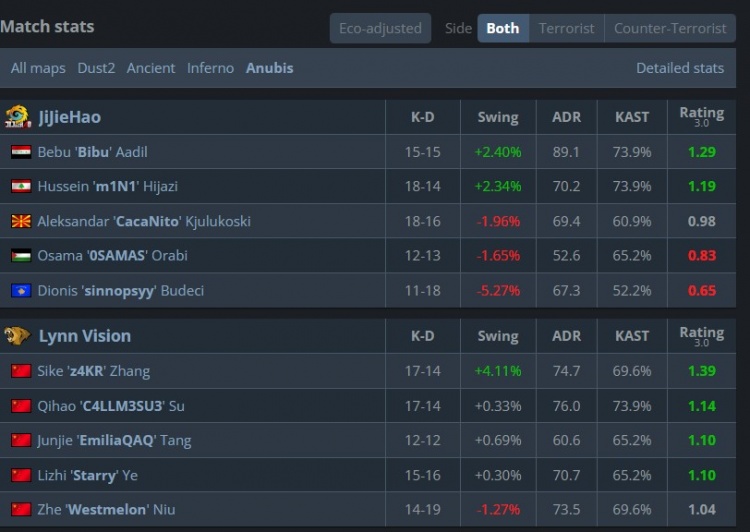This screenshot has height=532, width=750.
Task: Click the Swing column header for JiJieHao
Action: (498, 117)
